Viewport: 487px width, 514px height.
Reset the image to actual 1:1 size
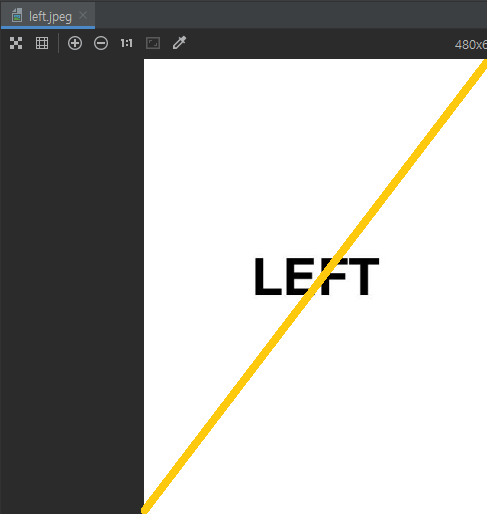pyautogui.click(x=127, y=43)
